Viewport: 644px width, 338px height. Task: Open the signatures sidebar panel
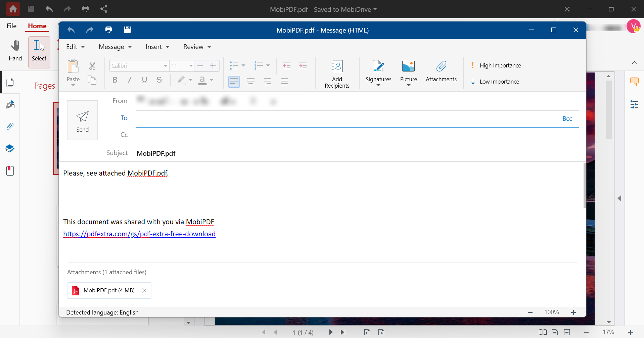click(10, 104)
